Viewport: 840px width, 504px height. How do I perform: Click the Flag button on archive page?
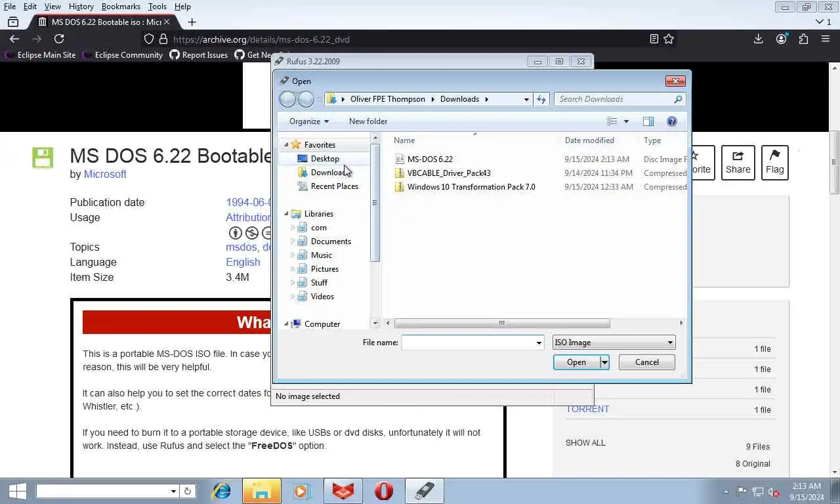tap(774, 163)
